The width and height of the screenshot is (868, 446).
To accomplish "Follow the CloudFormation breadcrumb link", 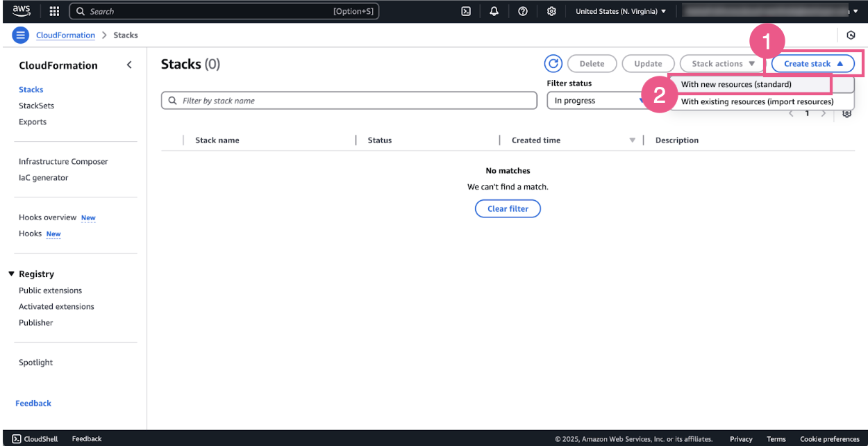I will pos(65,35).
